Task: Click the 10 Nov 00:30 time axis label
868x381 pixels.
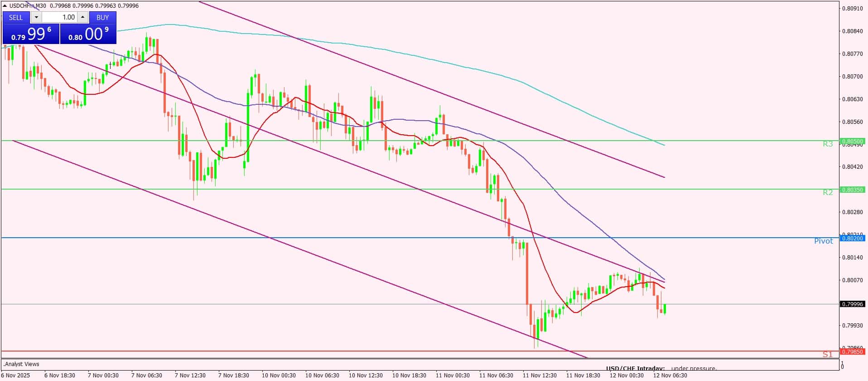Action: (279, 376)
